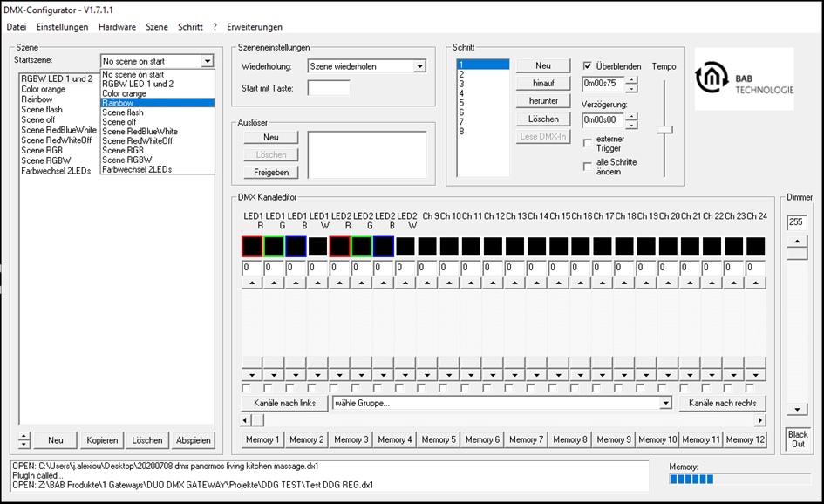Tick the checkbox under Ch 24 channel
The width and height of the screenshot is (824, 504).
click(750, 388)
